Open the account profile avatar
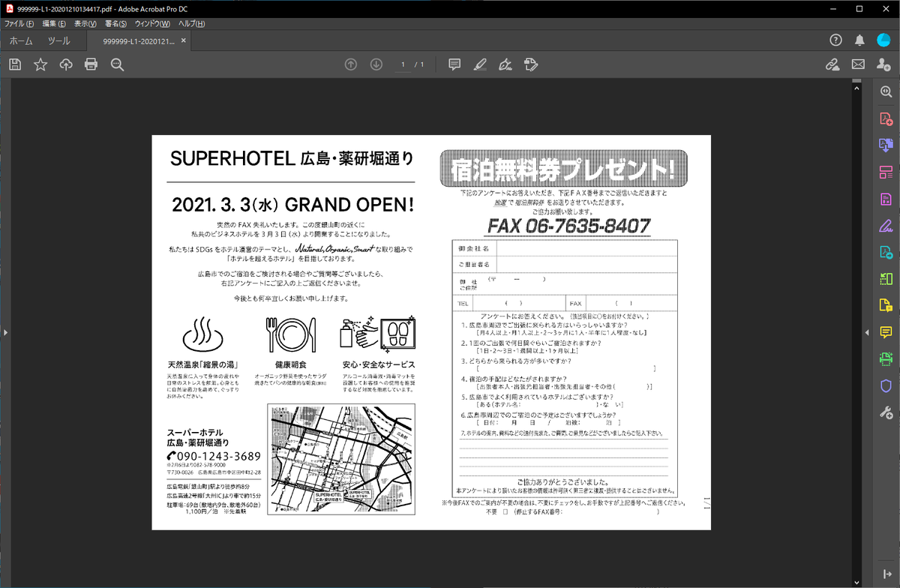 tap(883, 40)
